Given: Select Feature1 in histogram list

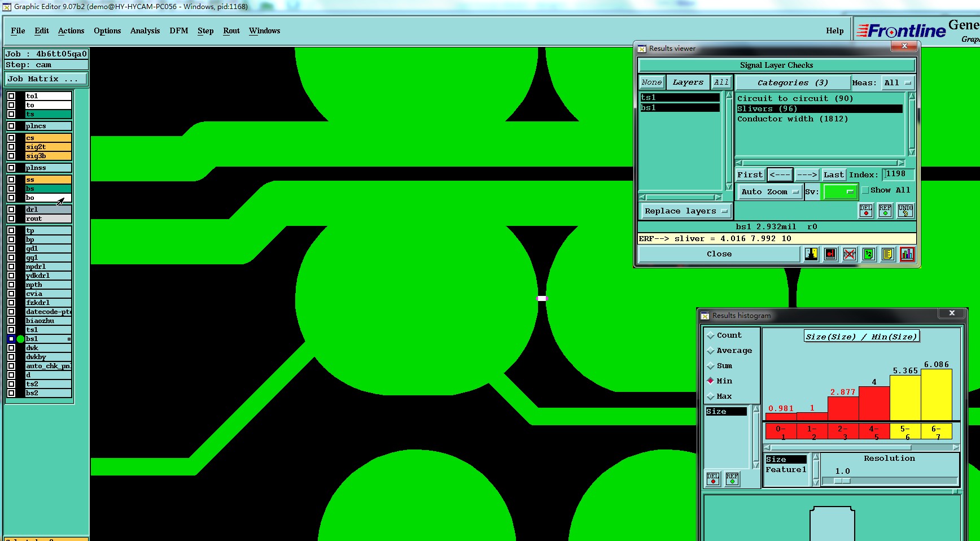Looking at the screenshot, I should click(x=786, y=470).
